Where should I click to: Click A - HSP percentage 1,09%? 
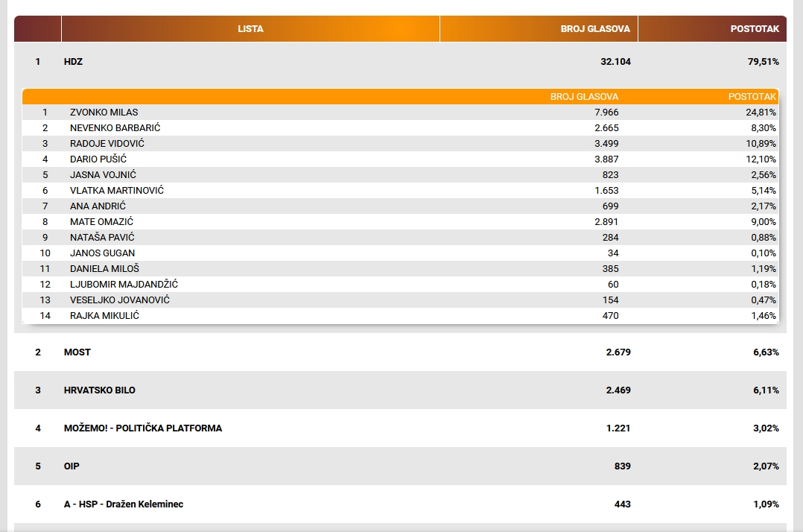tap(766, 504)
